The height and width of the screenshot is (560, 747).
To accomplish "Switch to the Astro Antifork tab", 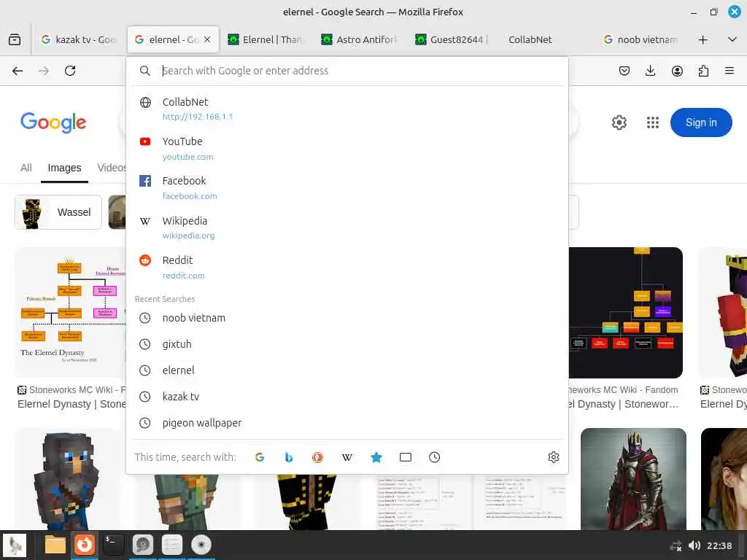I will click(x=360, y=39).
